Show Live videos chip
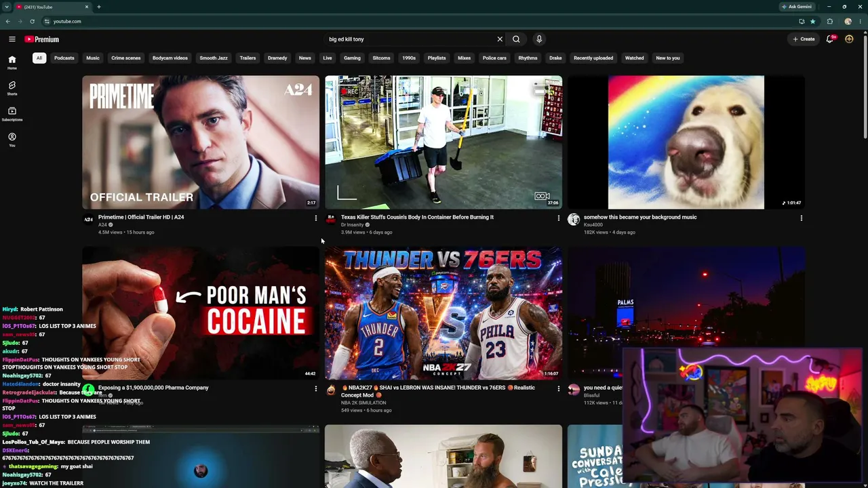 [328, 58]
